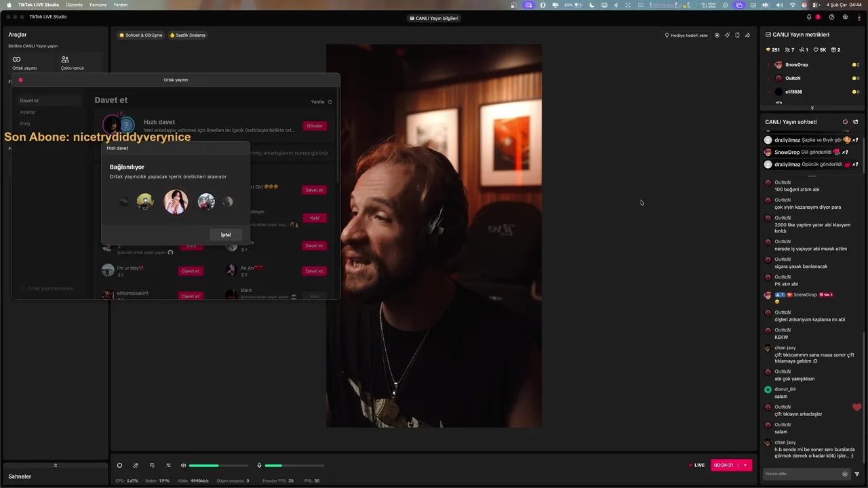Open the Apple menu
Image resolution: width=868 pixels, height=488 pixels.
click(x=9, y=5)
